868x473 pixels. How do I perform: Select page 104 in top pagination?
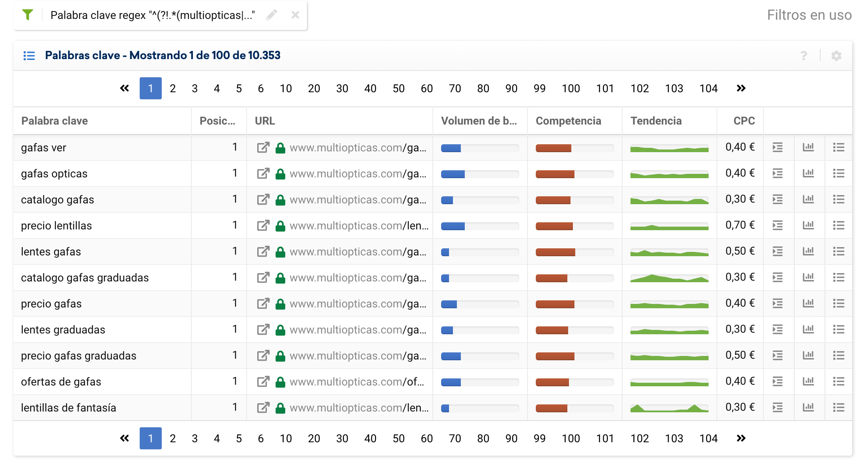pos(709,88)
